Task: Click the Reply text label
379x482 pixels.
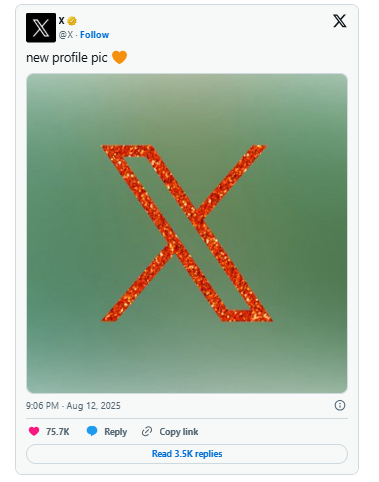Action: coord(115,432)
